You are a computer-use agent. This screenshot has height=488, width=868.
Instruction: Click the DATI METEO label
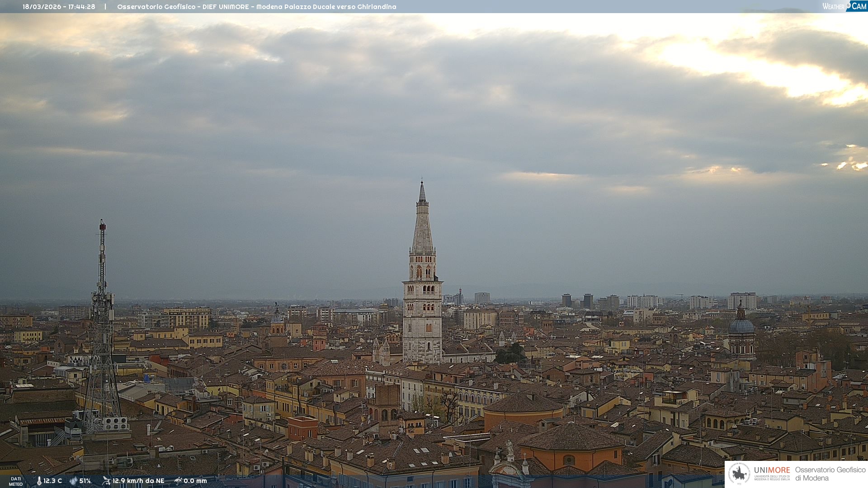16,481
